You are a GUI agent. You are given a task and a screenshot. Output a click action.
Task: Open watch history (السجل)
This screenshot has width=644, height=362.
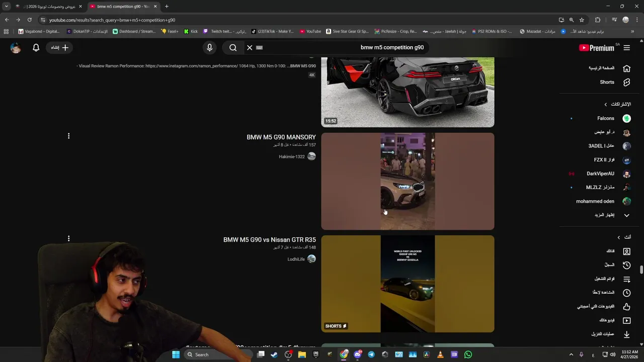pyautogui.click(x=616, y=264)
